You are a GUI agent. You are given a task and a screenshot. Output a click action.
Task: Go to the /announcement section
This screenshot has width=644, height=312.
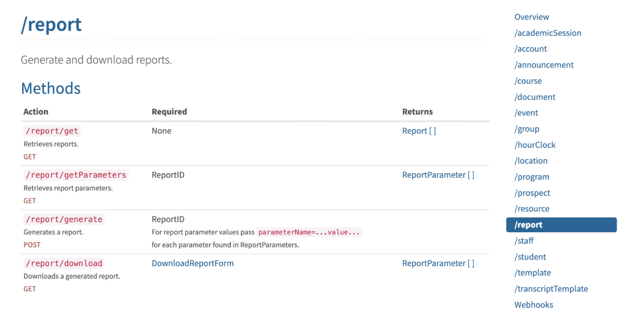[x=544, y=65]
